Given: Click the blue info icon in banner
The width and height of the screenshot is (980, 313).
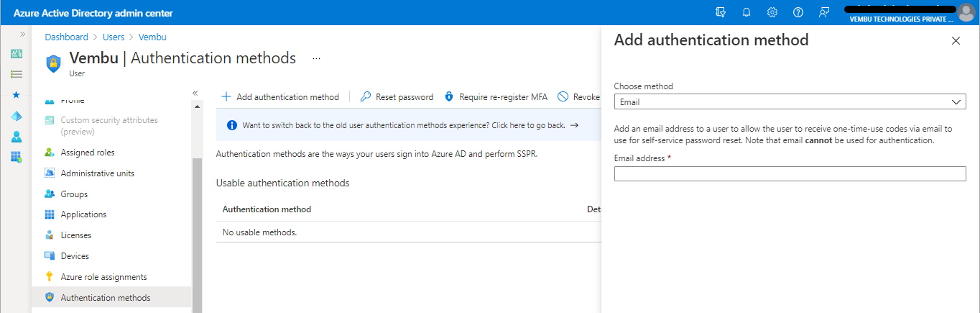Looking at the screenshot, I should (232, 125).
